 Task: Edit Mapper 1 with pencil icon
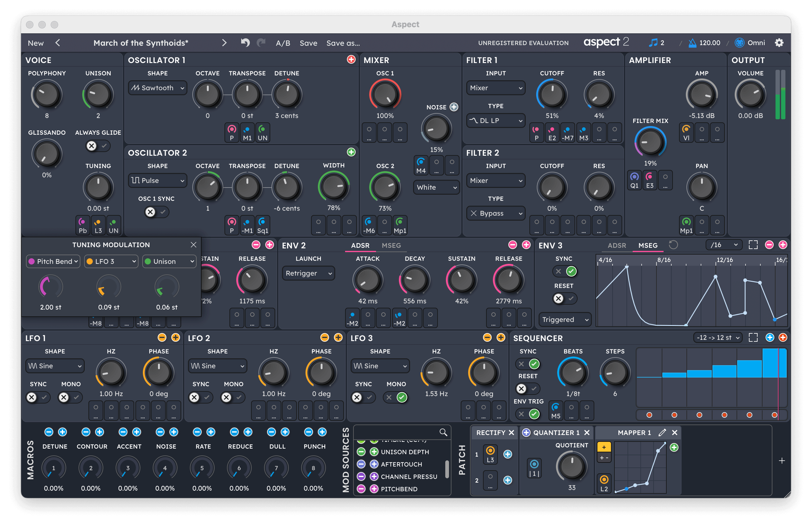(x=662, y=433)
